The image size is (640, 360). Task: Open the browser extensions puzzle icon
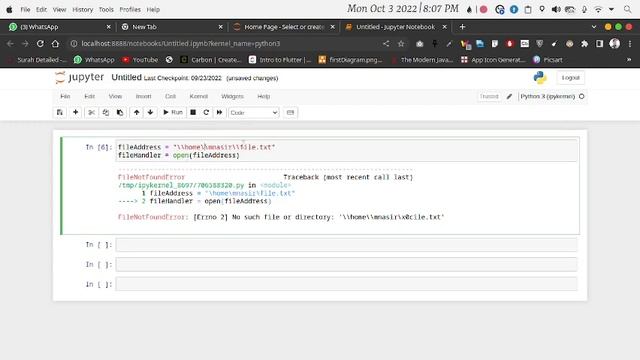coord(584,43)
